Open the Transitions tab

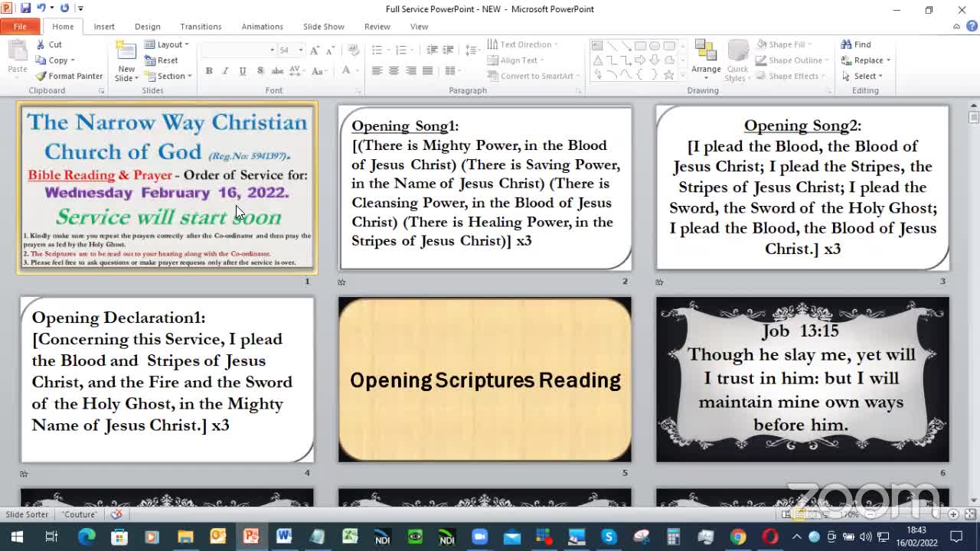201,26
